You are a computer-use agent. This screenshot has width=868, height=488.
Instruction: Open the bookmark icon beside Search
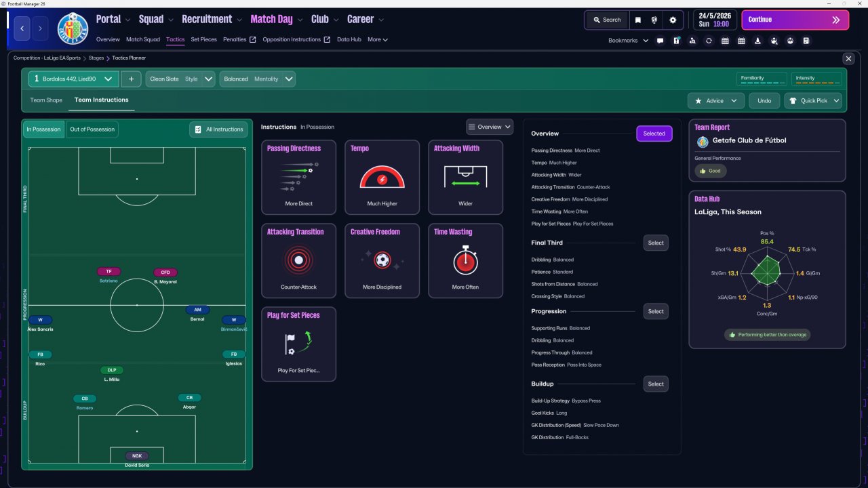point(638,20)
